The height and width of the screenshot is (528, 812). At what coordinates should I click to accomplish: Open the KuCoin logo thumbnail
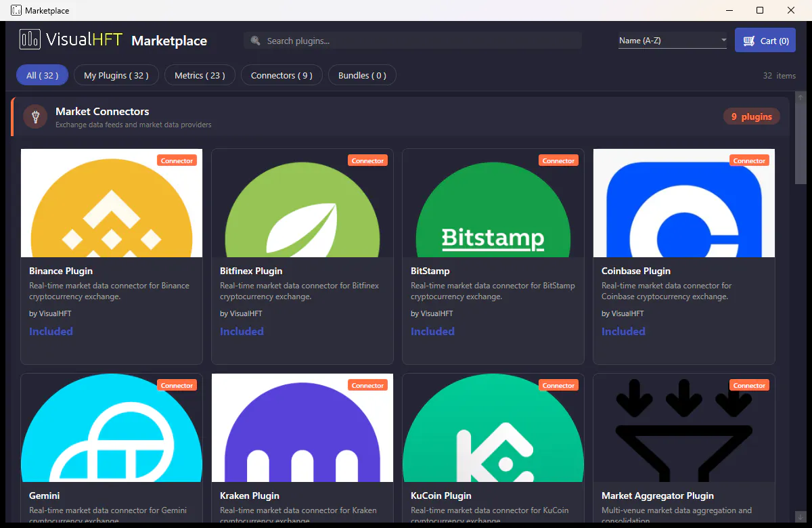click(493, 428)
